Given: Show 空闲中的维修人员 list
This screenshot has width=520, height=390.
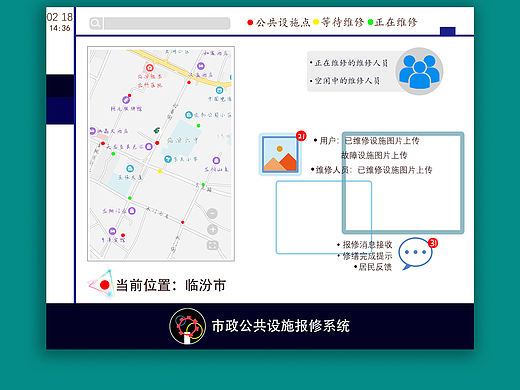Looking at the screenshot, I should pos(345,81).
